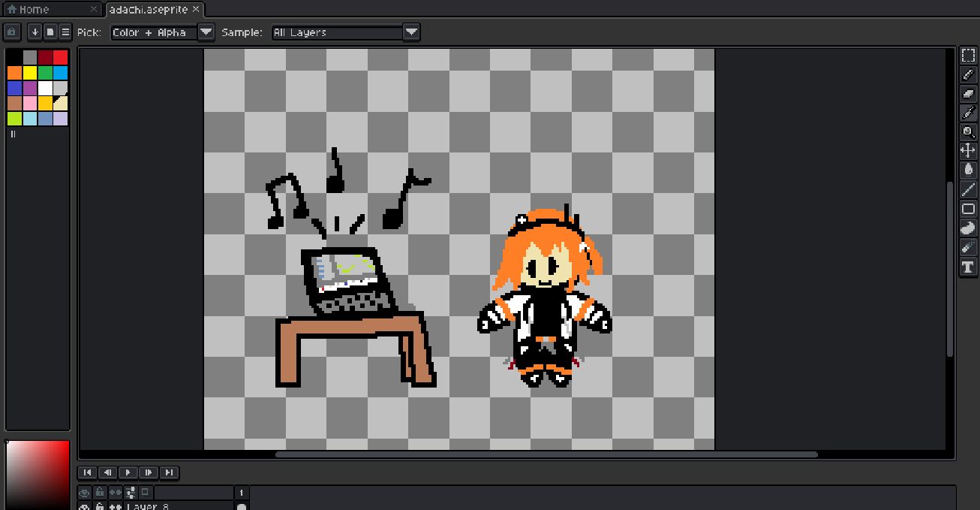Close the adachi.aseprite tab
The height and width of the screenshot is (510, 980).
[x=196, y=9]
